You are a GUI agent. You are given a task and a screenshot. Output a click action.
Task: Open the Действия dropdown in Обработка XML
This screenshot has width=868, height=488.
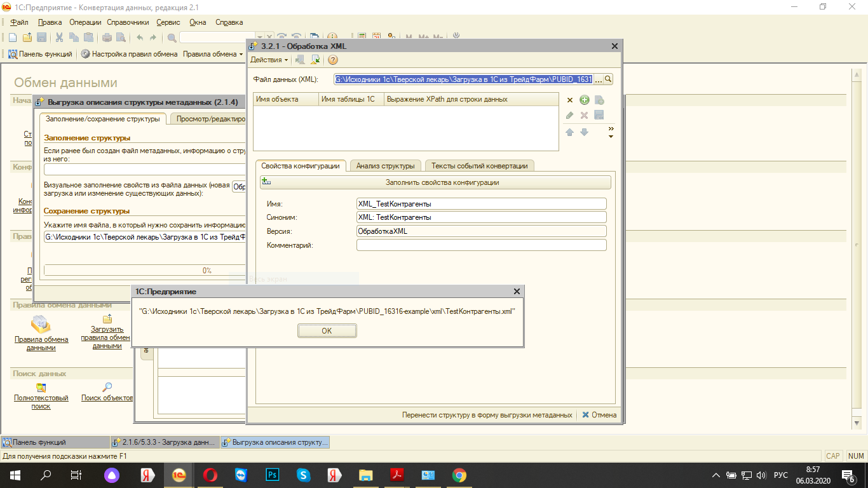(269, 60)
